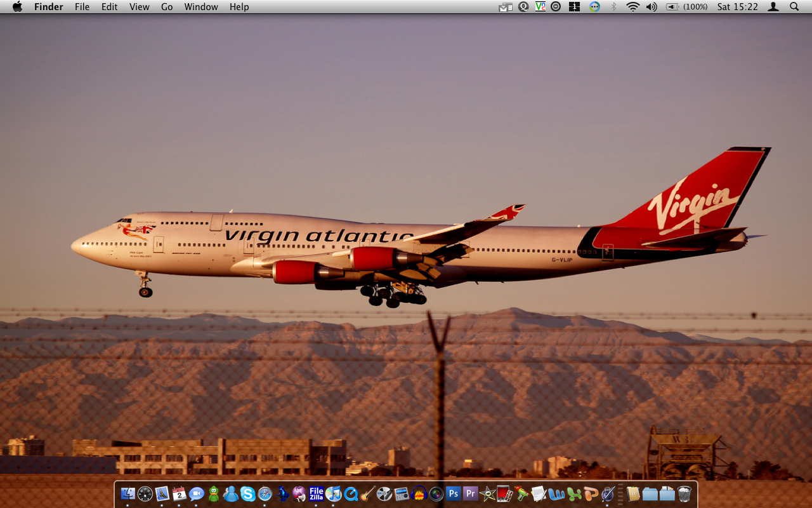Open the File menu
This screenshot has width=812, height=508.
[x=82, y=7]
